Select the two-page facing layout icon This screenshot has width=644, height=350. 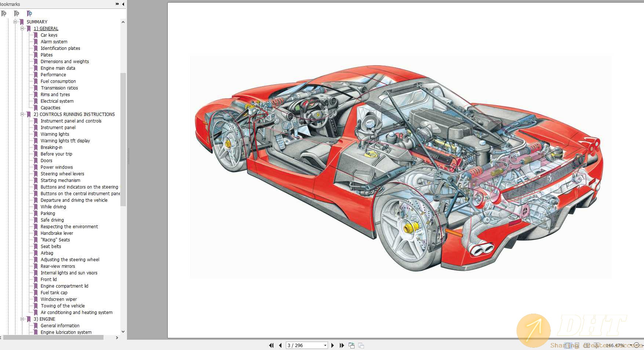[x=587, y=345]
